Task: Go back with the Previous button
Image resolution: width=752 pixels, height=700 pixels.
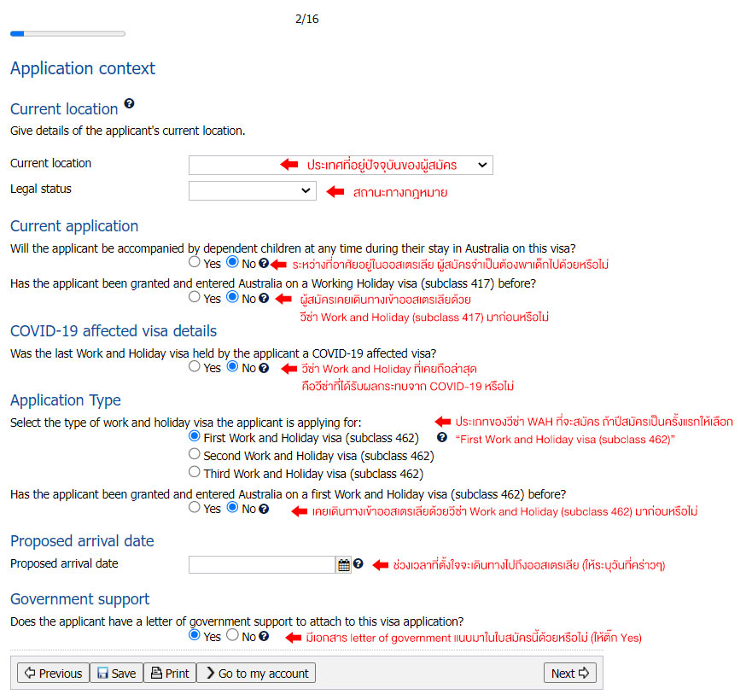Action: 53,674
